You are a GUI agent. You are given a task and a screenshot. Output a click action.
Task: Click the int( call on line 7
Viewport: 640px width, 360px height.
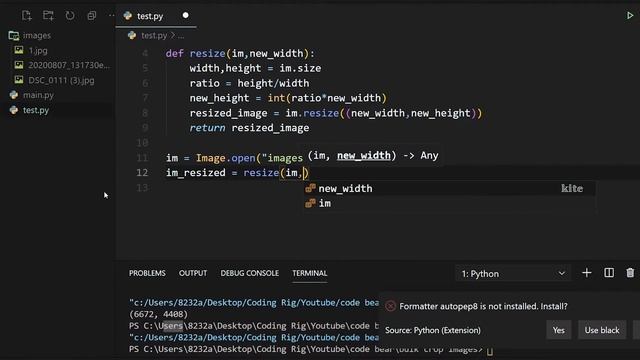[279, 98]
